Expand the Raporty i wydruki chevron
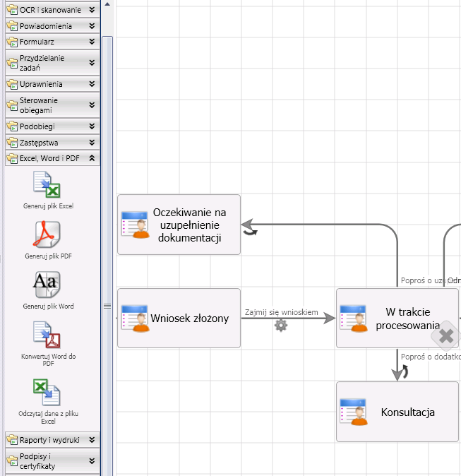The width and height of the screenshot is (461, 476). (x=92, y=440)
